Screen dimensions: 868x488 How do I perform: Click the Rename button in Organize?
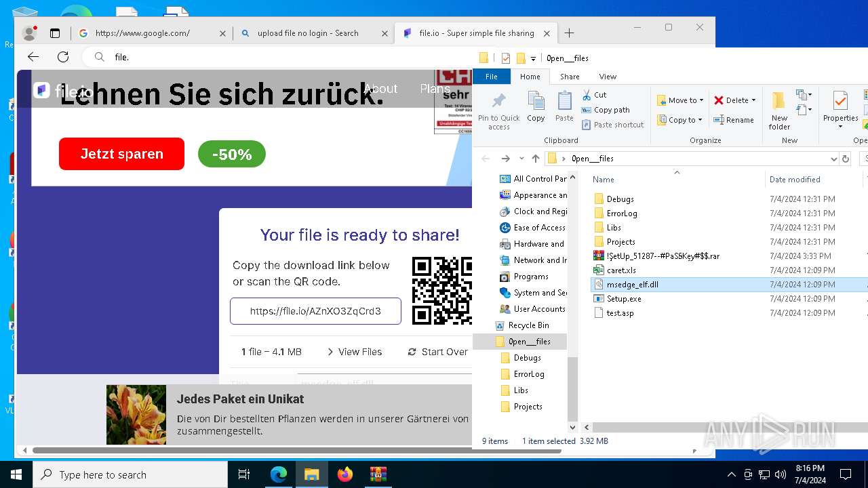733,120
